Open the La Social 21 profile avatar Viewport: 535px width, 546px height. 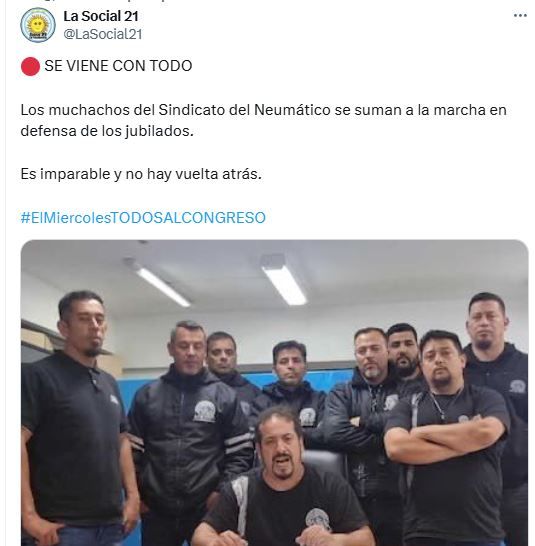[38, 25]
